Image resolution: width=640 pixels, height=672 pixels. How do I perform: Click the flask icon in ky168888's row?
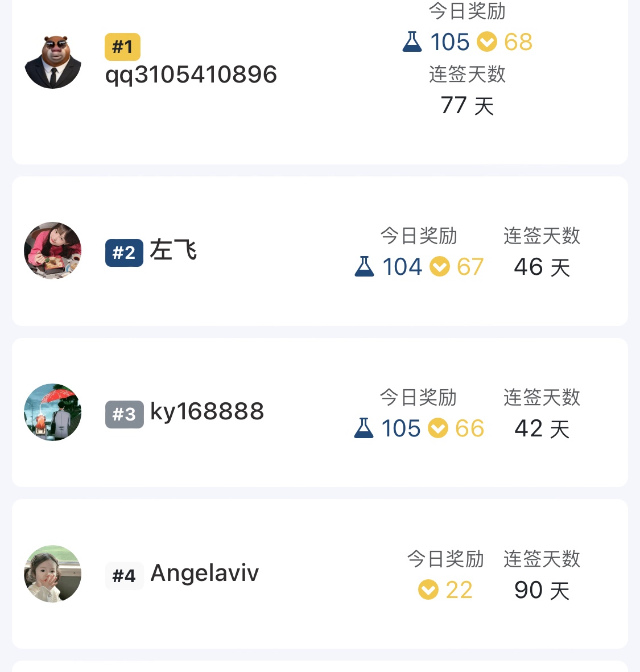[364, 428]
